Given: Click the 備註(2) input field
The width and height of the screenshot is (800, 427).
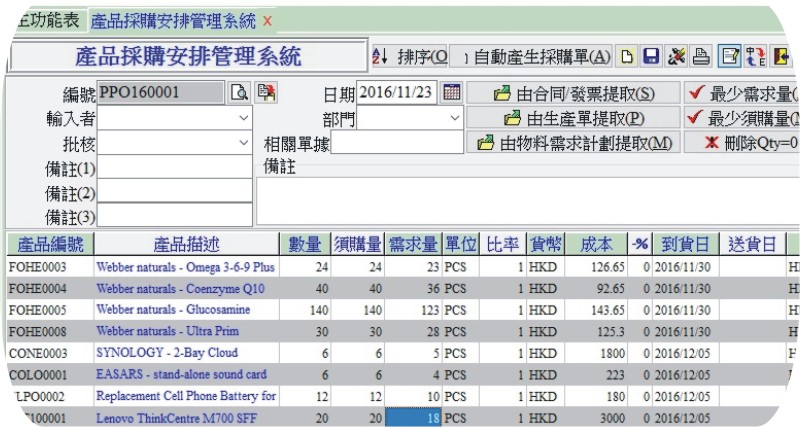Looking at the screenshot, I should point(174,191).
